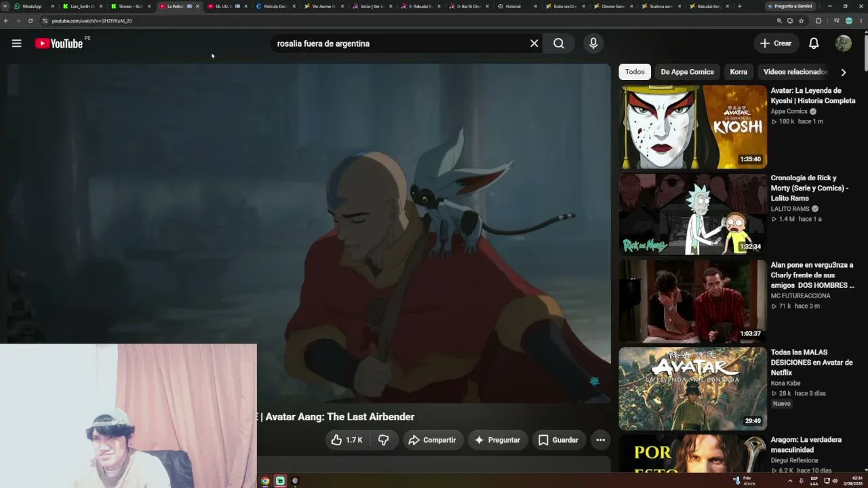Screen dimensions: 868x488
Task: Click title 'Cronología de Rick y Morty'
Action: [x=810, y=188]
